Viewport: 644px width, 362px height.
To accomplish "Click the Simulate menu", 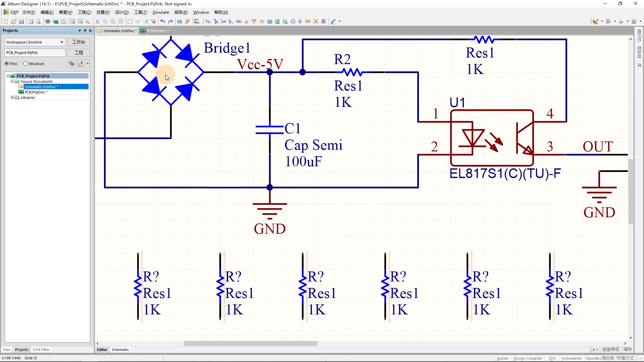I will (x=160, y=12).
